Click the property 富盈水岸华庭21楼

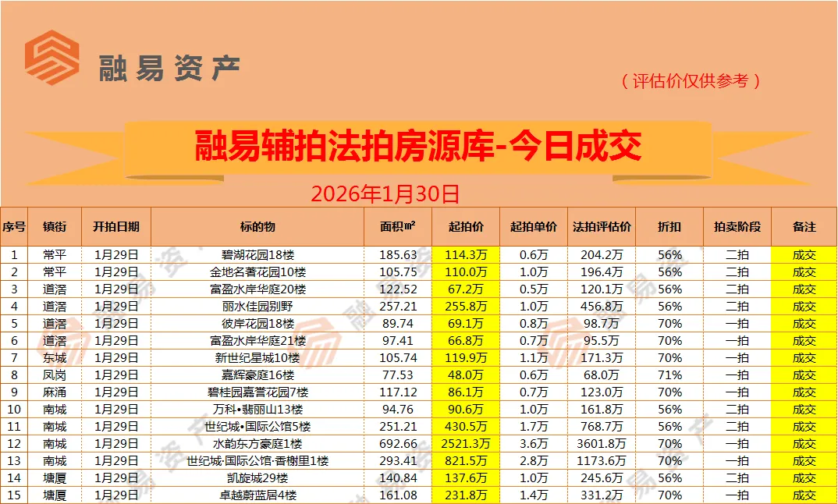(258, 341)
